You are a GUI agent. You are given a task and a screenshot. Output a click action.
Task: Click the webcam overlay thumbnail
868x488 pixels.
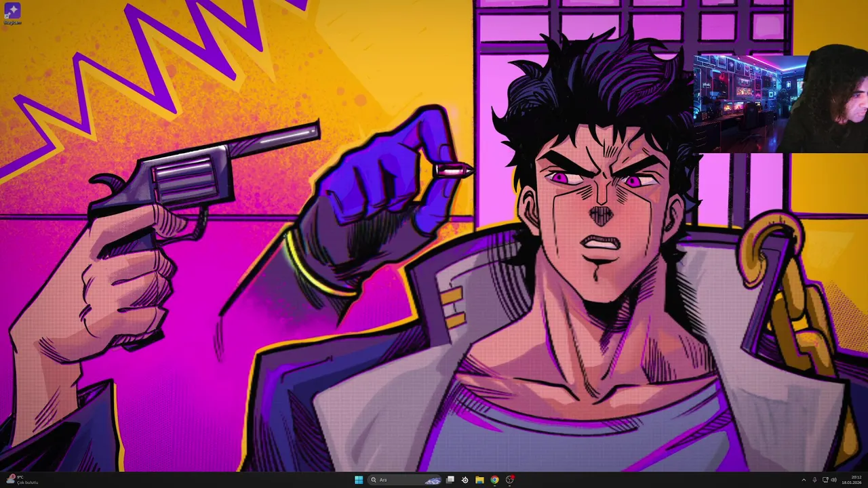(x=781, y=104)
